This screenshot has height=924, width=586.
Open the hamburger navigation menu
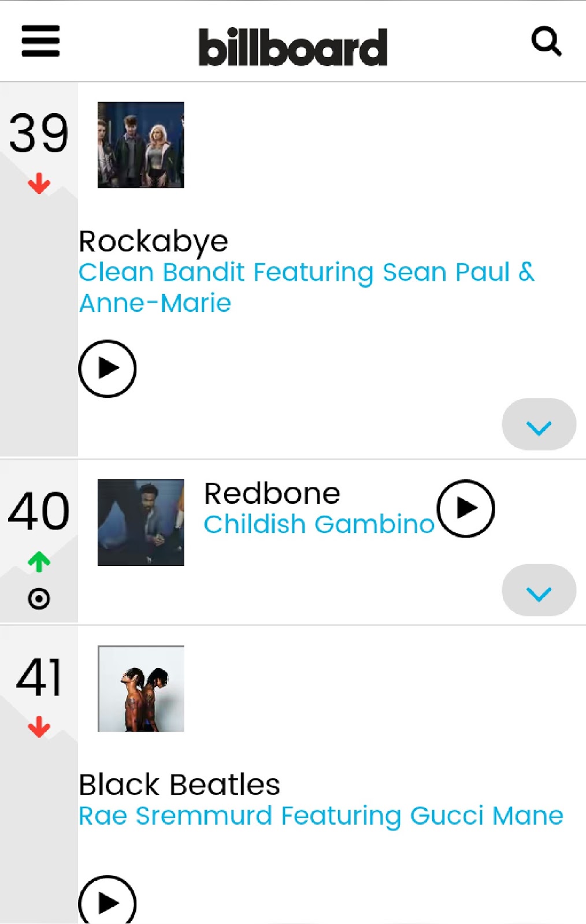[x=40, y=42]
